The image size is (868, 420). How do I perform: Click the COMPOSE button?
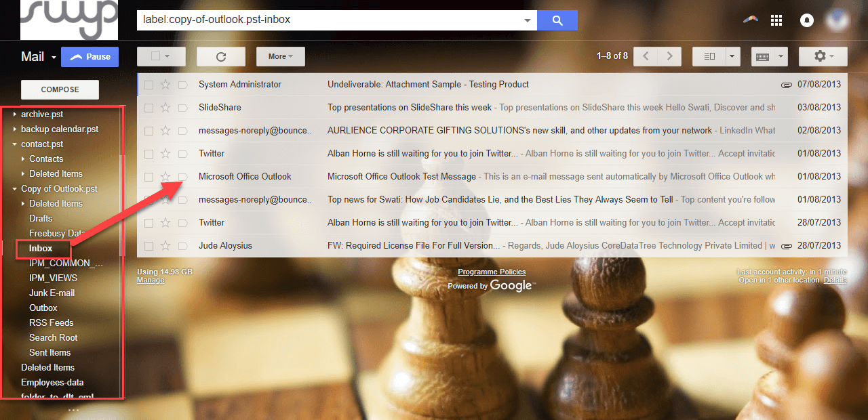coord(60,89)
